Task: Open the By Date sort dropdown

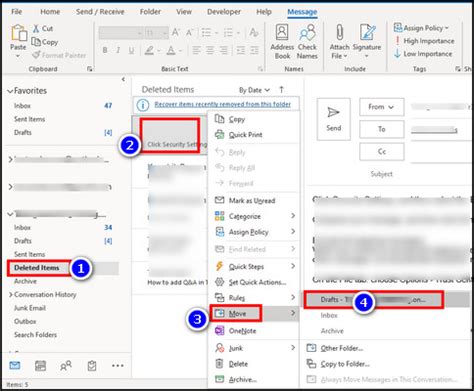Action: click(254, 90)
